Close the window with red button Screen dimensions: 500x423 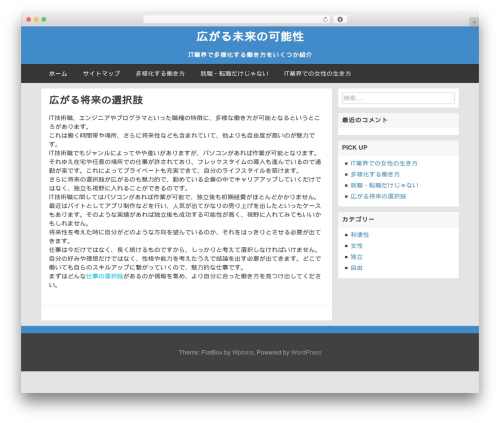[29, 20]
